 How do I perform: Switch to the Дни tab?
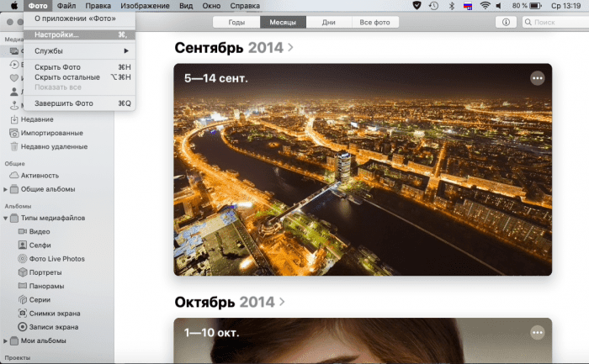coord(329,22)
